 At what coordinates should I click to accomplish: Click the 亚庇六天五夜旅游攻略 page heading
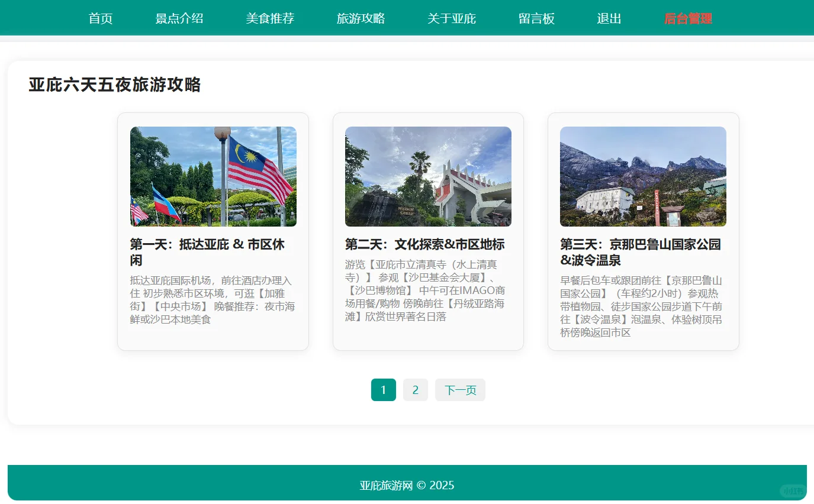(114, 85)
